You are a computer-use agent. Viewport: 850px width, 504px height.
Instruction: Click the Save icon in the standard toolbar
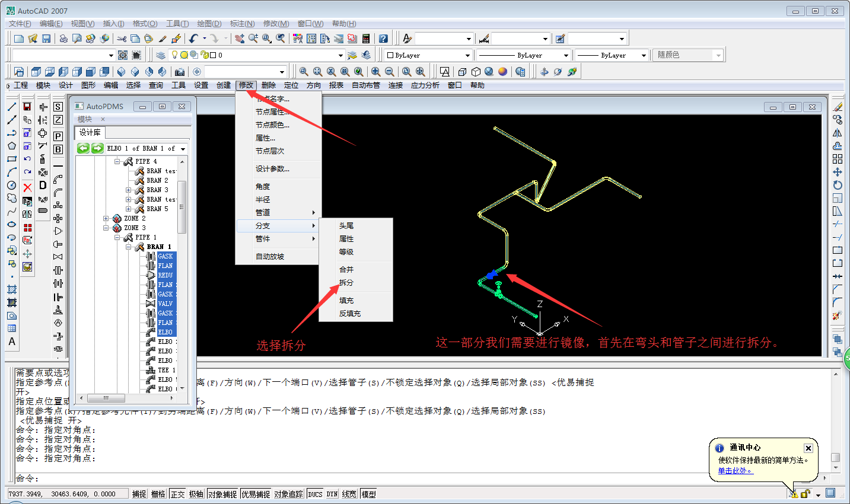pos(46,39)
